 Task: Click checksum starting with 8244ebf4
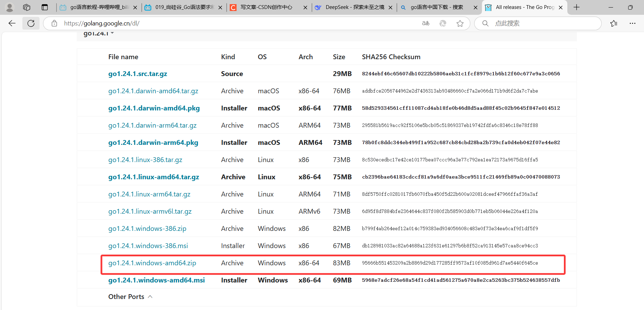(461, 74)
